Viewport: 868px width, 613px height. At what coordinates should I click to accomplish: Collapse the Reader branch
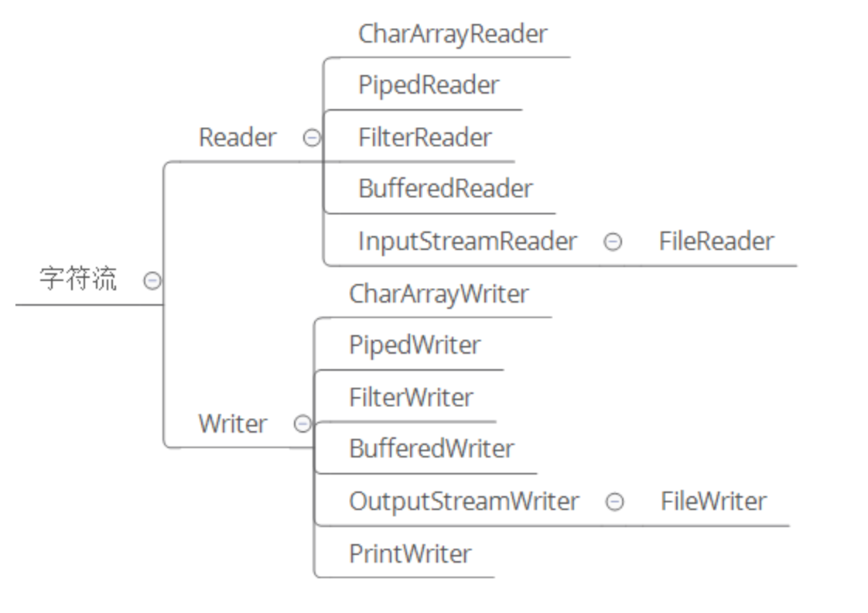coord(311,139)
